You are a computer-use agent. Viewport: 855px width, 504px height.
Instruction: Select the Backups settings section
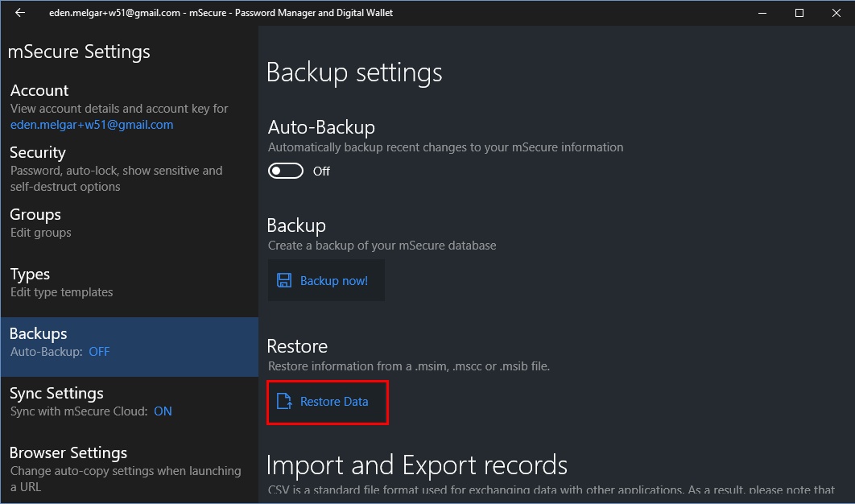point(130,347)
